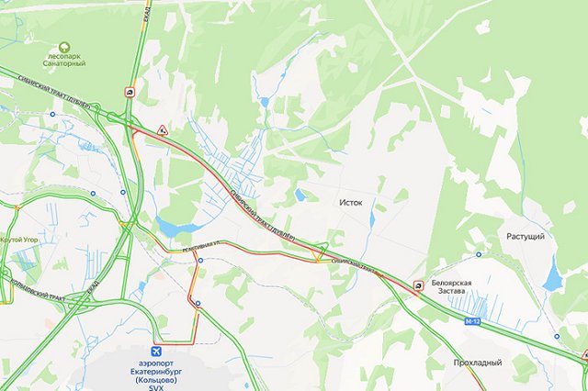Select the Исток settlement label
588x391 pixels.
pyautogui.click(x=351, y=203)
